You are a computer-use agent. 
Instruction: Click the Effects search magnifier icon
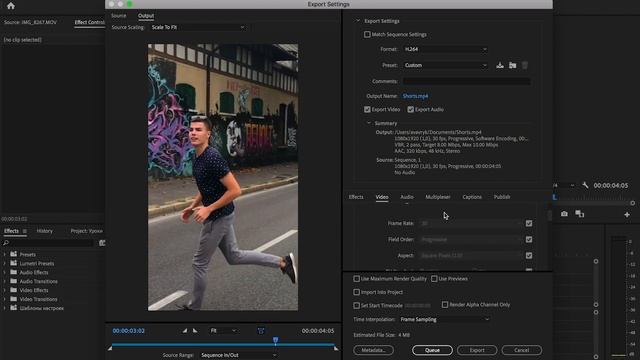click(x=6, y=243)
